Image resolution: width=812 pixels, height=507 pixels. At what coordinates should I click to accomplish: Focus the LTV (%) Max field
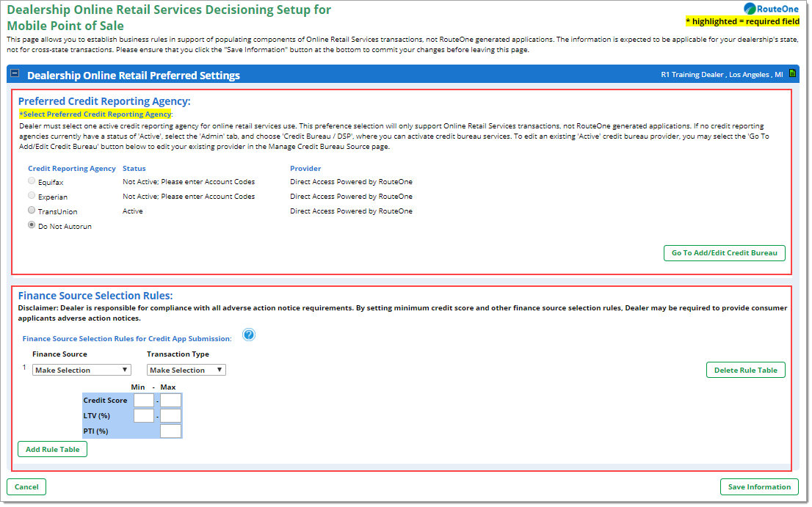click(x=171, y=416)
